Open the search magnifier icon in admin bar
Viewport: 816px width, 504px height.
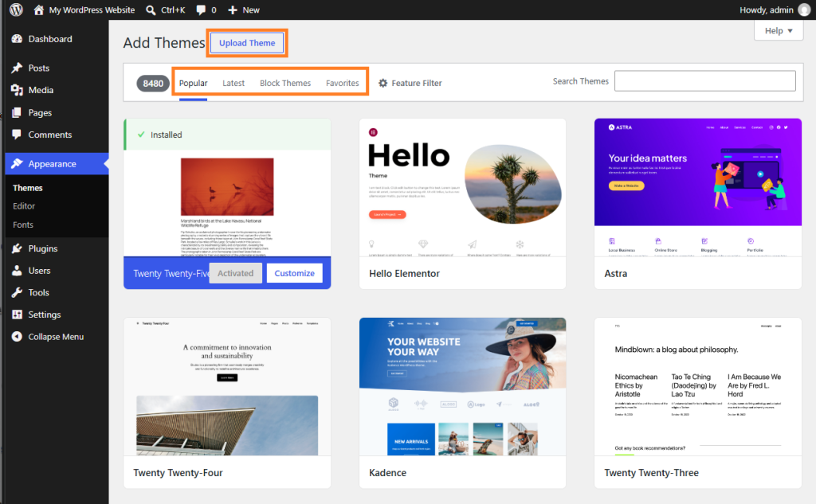click(x=151, y=10)
